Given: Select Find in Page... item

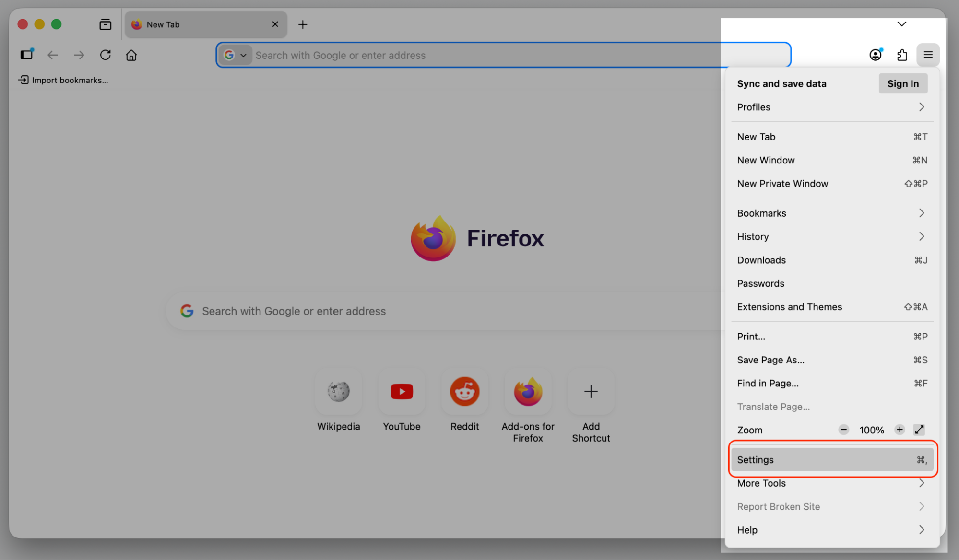Looking at the screenshot, I should (x=832, y=383).
